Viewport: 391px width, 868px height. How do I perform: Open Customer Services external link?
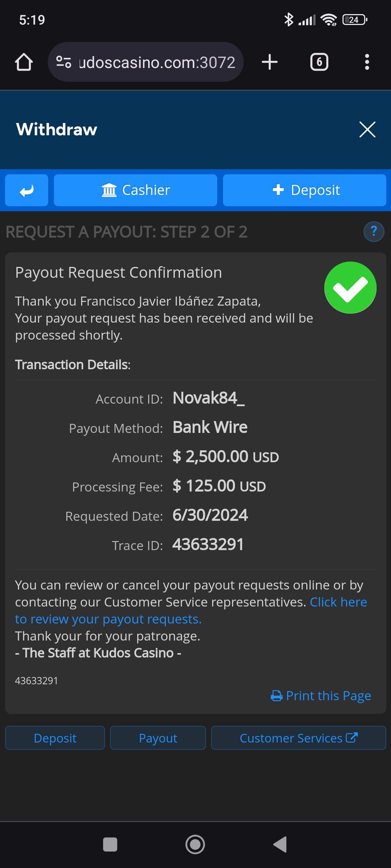[x=298, y=738]
